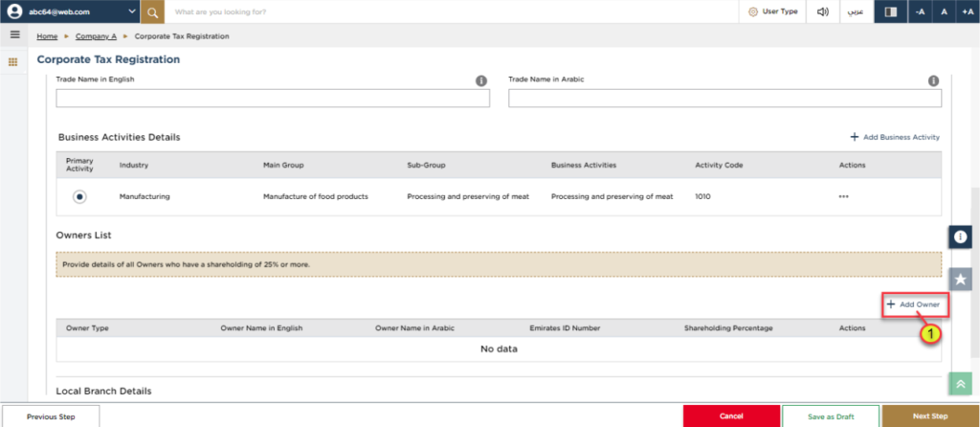Image resolution: width=980 pixels, height=427 pixels.
Task: Show info for Trade Name in English
Action: [481, 80]
